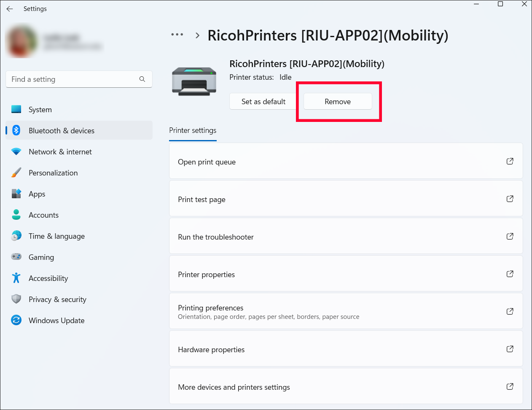
Task: Open Personalization settings label
Action: 53,173
